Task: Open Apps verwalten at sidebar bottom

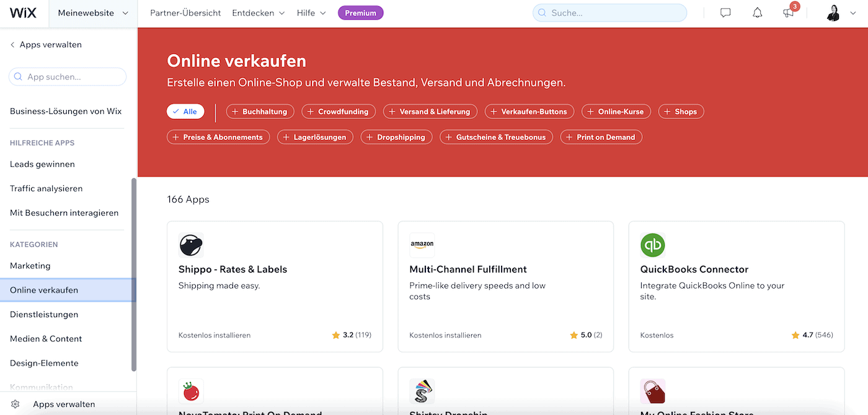Action: pyautogui.click(x=64, y=404)
